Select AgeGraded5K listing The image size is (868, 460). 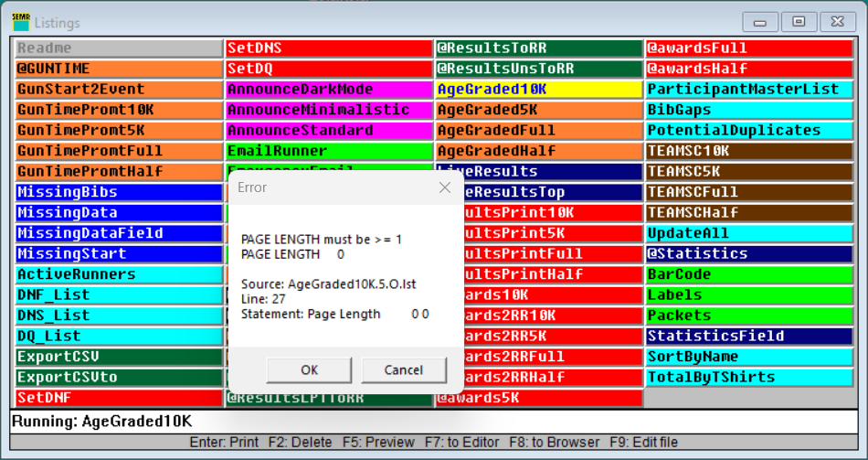[539, 110]
